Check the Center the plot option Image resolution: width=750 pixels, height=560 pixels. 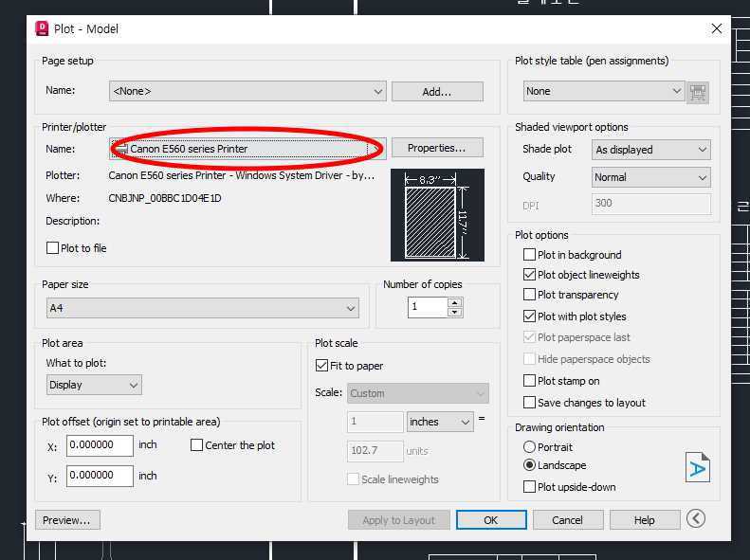click(x=197, y=445)
